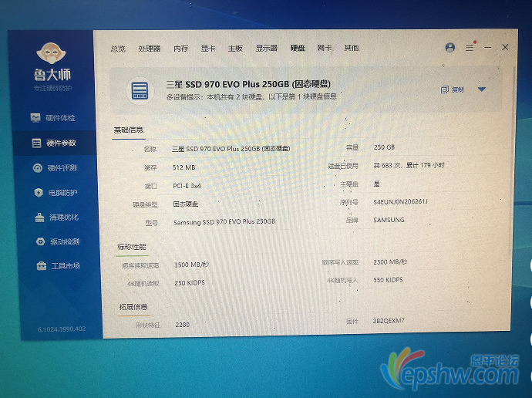Open the 硬件体检 hardware checkup page
The height and width of the screenshot is (398, 532).
tap(53, 118)
